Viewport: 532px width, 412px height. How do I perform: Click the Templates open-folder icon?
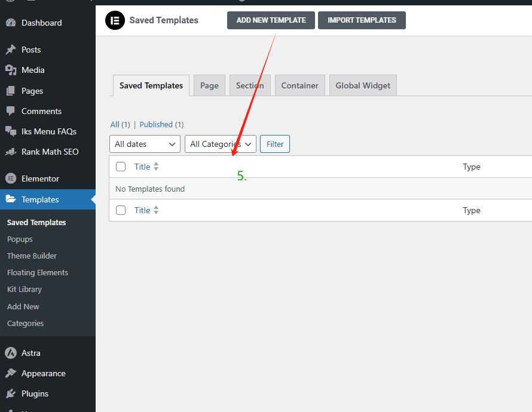click(x=11, y=199)
